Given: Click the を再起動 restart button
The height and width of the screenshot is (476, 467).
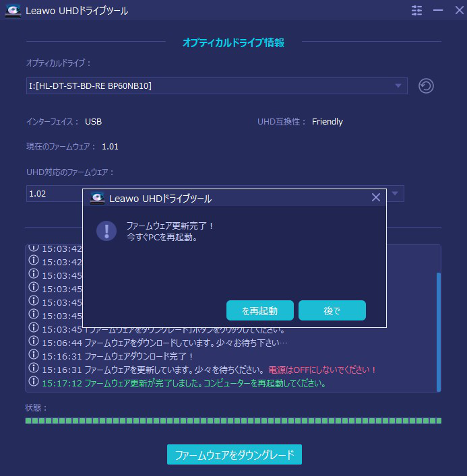Looking at the screenshot, I should [260, 310].
